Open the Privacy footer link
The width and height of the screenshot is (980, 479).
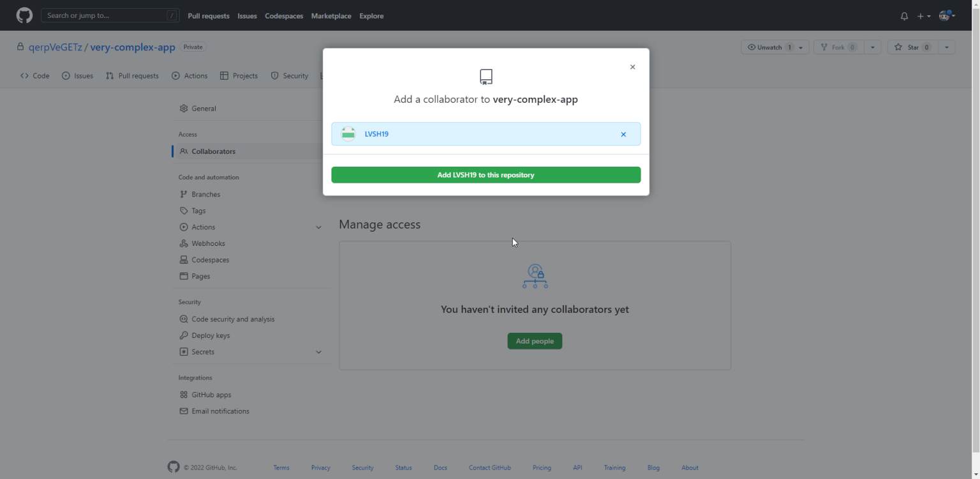(x=321, y=468)
